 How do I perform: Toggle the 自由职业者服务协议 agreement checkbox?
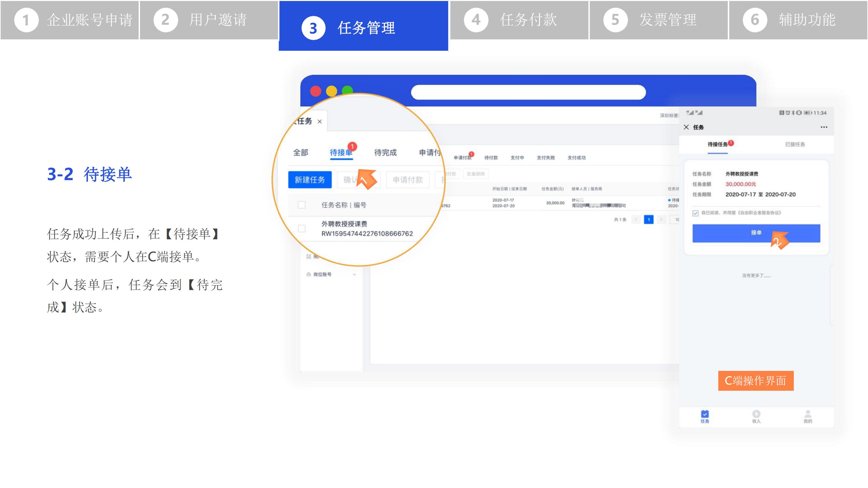tap(696, 213)
